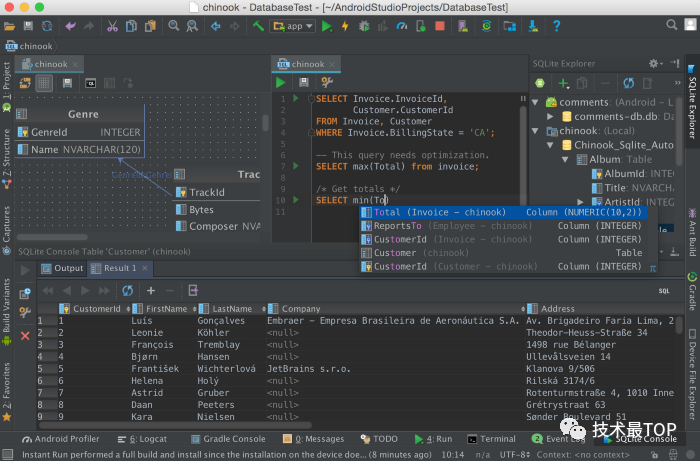Select the Title column in the Album tree
The image size is (700, 461).
pyautogui.click(x=632, y=188)
